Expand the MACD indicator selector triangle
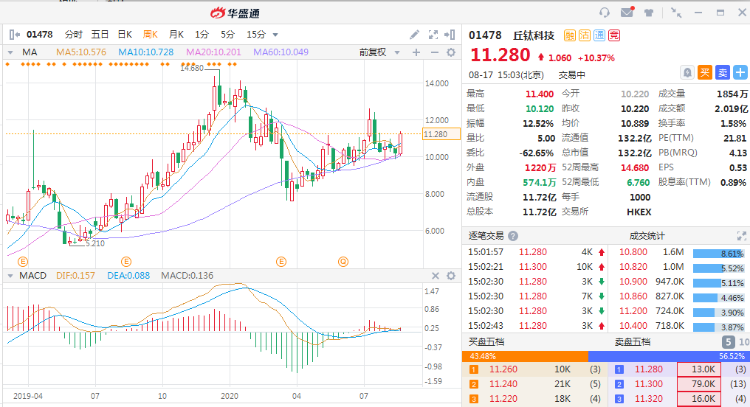750x407 pixels. pyautogui.click(x=10, y=276)
